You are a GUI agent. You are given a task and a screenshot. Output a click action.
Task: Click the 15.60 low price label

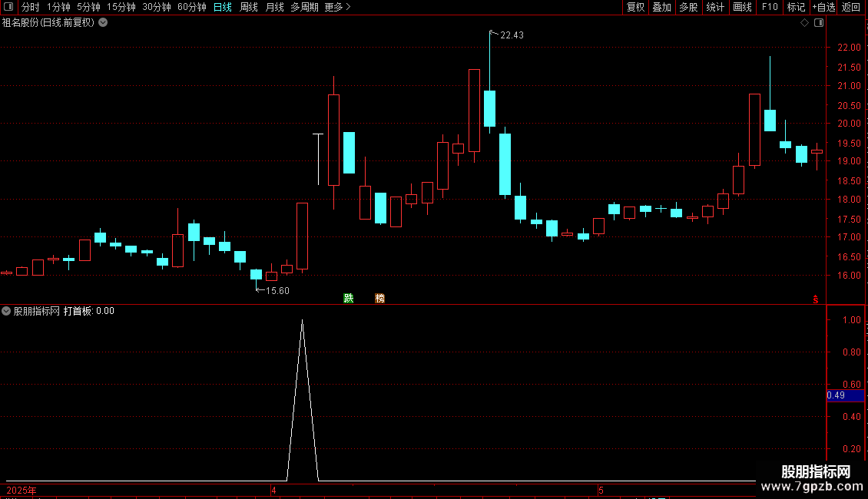point(277,290)
